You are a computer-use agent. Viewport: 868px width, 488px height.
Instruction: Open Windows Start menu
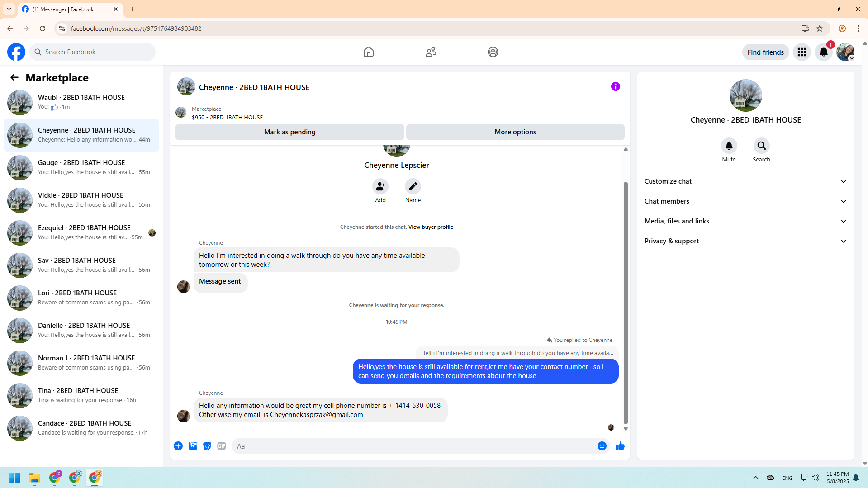click(x=15, y=478)
